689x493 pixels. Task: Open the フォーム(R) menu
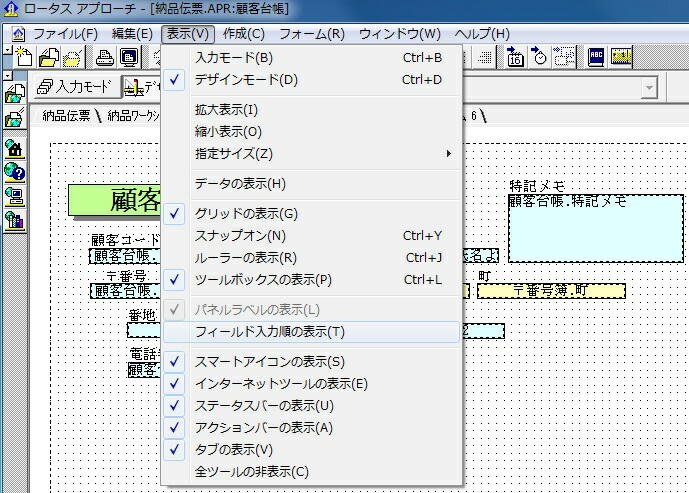click(312, 34)
